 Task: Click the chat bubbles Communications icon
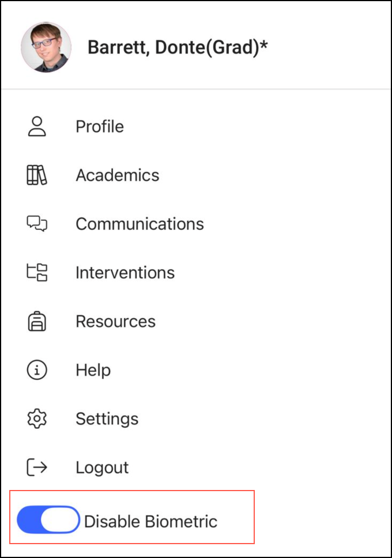[37, 224]
